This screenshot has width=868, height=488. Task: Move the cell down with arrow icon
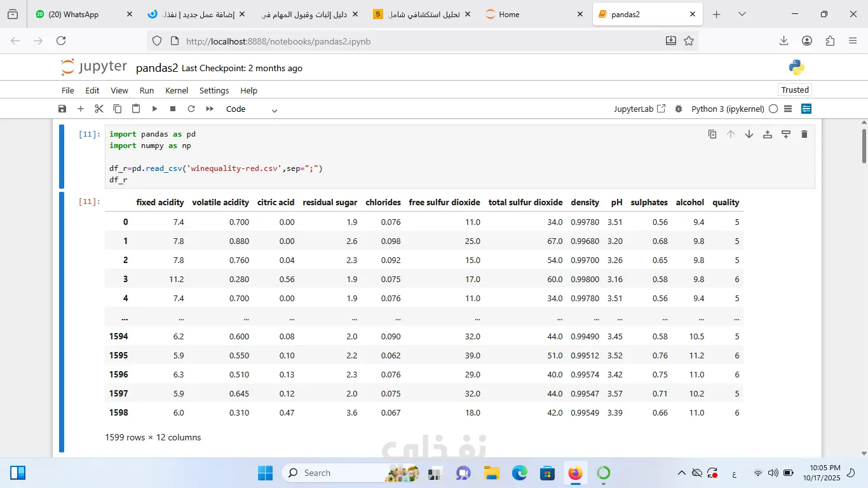pos(749,134)
